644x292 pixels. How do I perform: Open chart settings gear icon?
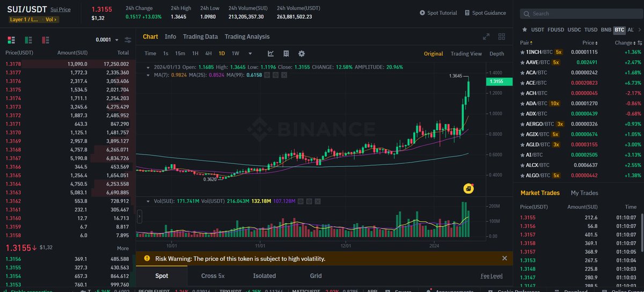[x=302, y=54]
